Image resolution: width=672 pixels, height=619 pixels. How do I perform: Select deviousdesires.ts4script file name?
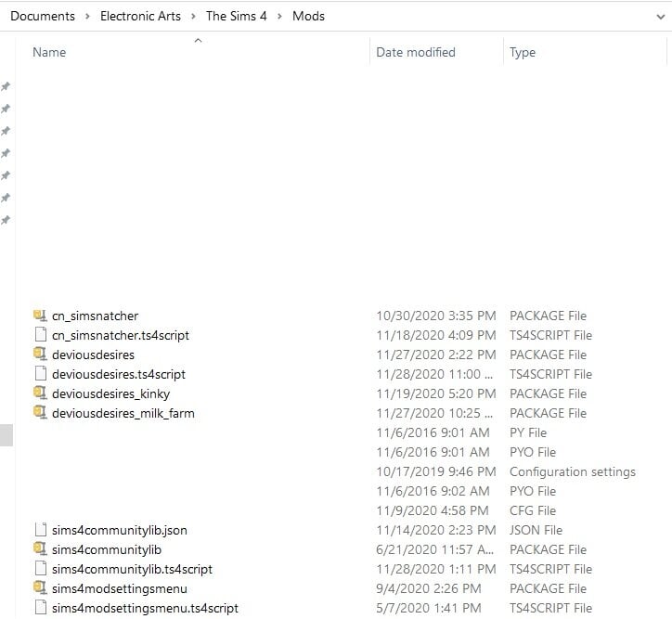119,374
